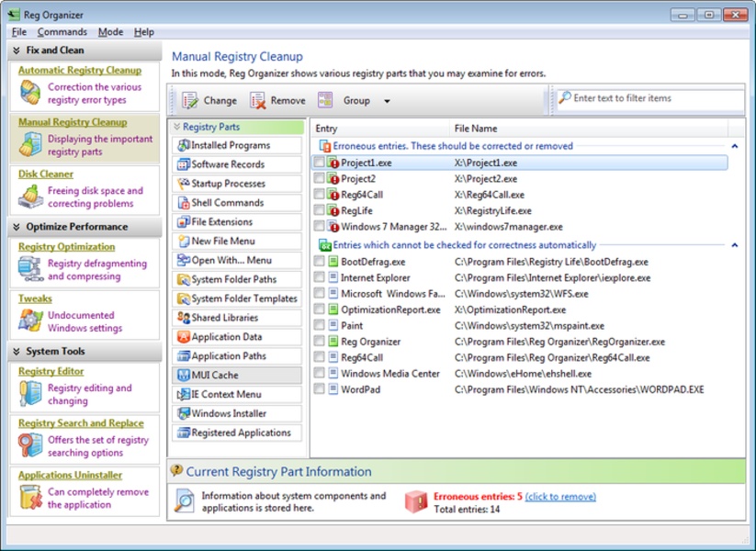756x551 pixels.
Task: Click the Windows Installer icon
Action: tap(183, 413)
